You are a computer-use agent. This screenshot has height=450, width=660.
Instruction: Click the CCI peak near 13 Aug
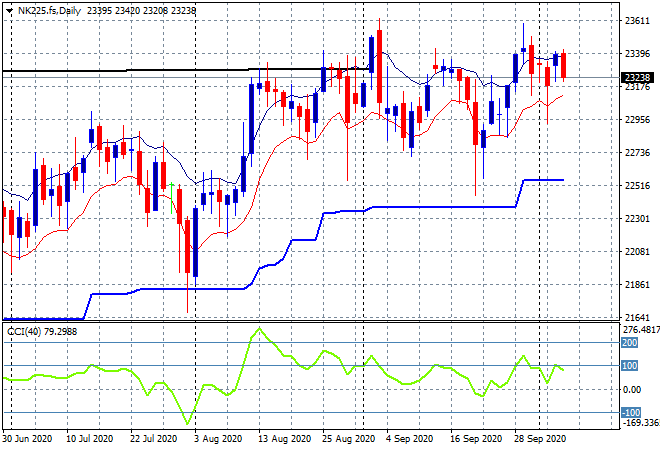[x=259, y=328]
